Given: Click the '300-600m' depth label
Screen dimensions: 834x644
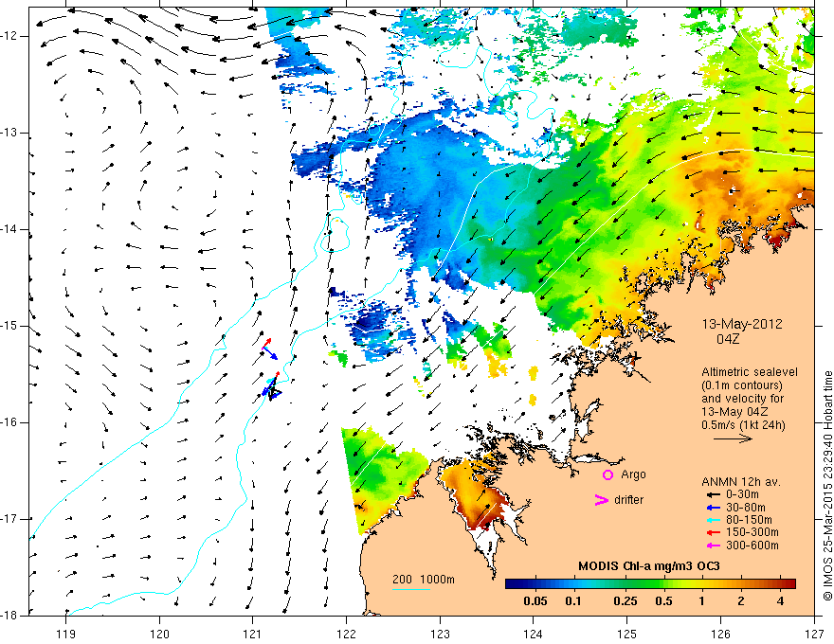Looking at the screenshot, I should pos(752,546).
